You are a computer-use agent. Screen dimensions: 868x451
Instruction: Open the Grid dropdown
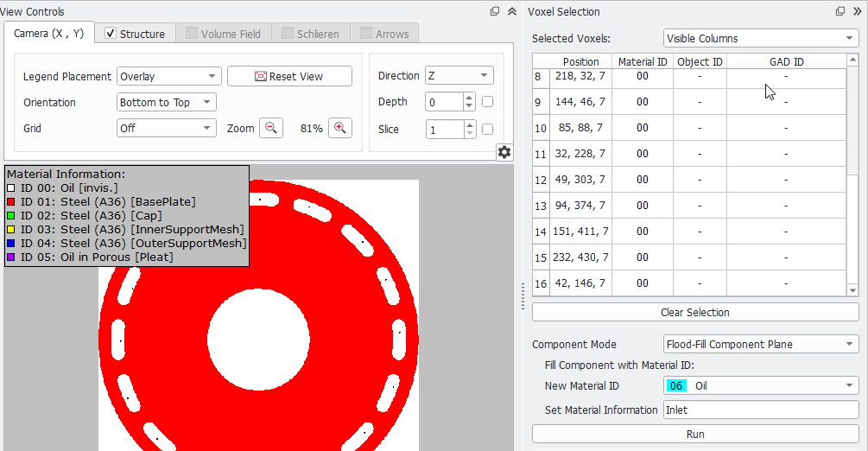click(166, 128)
